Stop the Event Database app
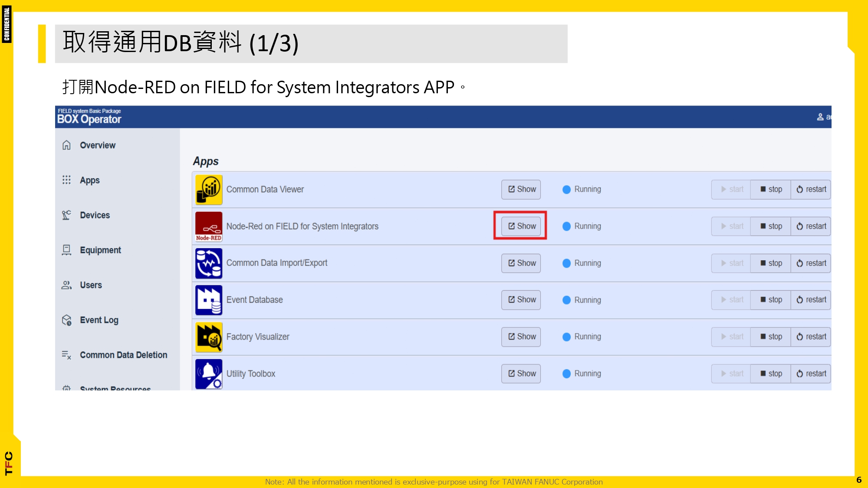Viewport: 868px width, 488px height. click(x=771, y=300)
